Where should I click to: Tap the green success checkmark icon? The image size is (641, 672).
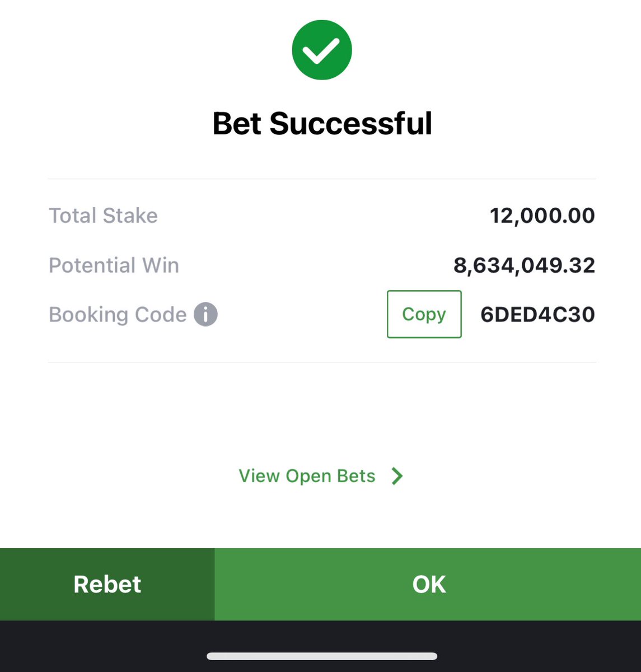pos(322,50)
